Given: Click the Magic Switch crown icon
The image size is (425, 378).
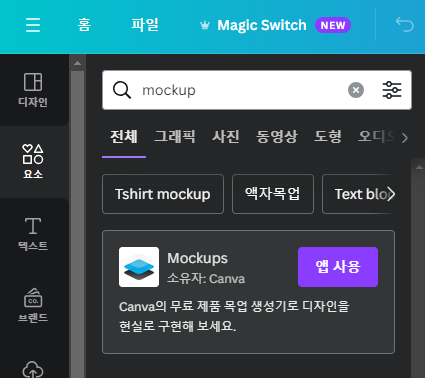Looking at the screenshot, I should click(205, 25).
